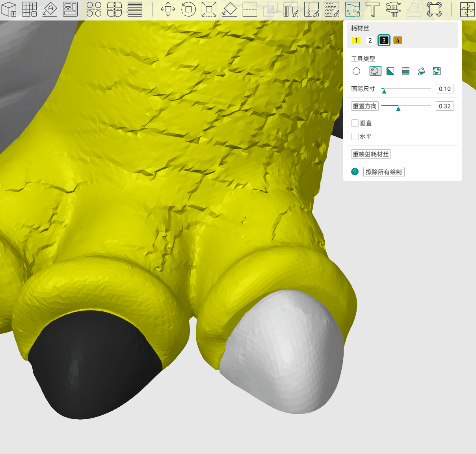Open the Measure caliper tool
The height and width of the screenshot is (454, 476).
pyautogui.click(x=393, y=9)
